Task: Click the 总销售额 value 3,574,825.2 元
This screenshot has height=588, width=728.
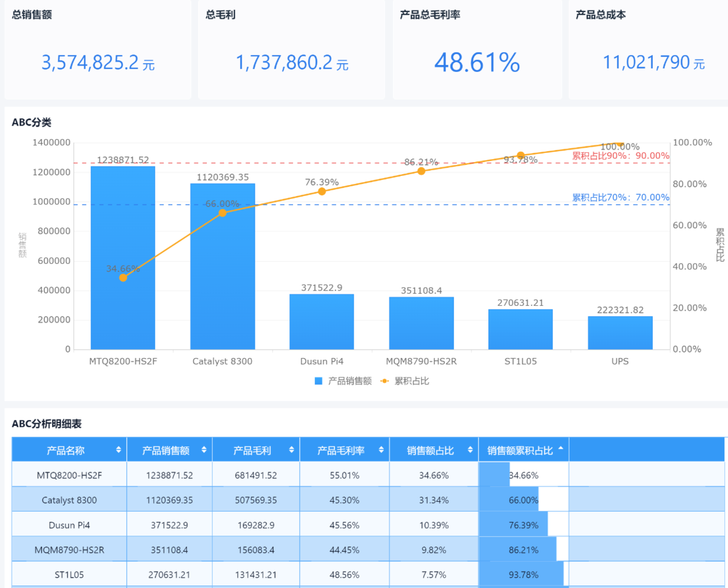Action: click(x=98, y=63)
